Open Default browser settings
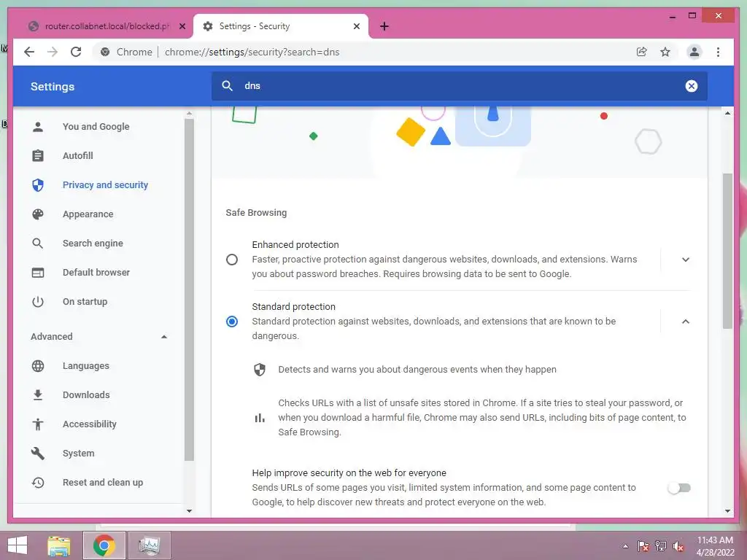The height and width of the screenshot is (560, 747). [96, 273]
